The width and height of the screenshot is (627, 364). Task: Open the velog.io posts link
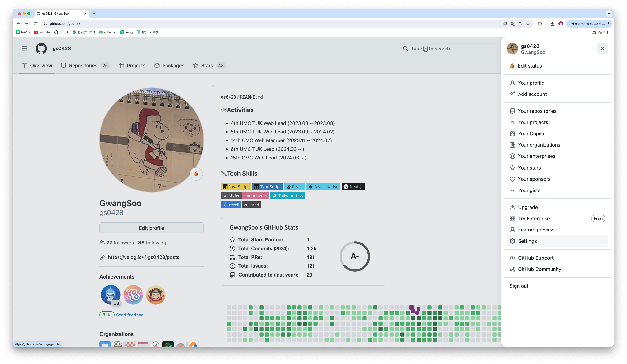[143, 257]
